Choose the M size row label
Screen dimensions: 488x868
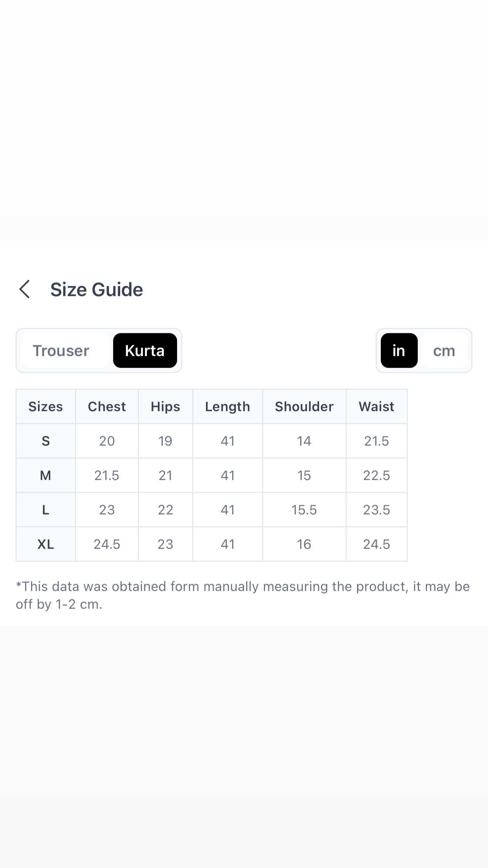(x=45, y=475)
